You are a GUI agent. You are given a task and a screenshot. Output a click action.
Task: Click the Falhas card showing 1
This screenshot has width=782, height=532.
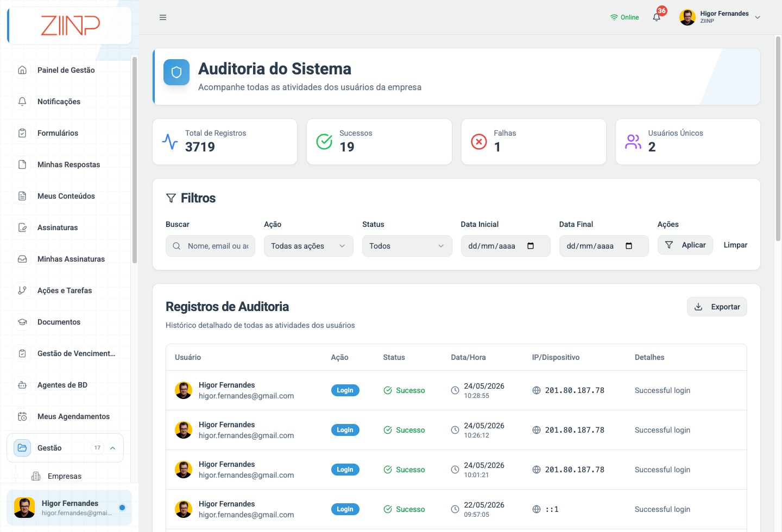click(534, 142)
